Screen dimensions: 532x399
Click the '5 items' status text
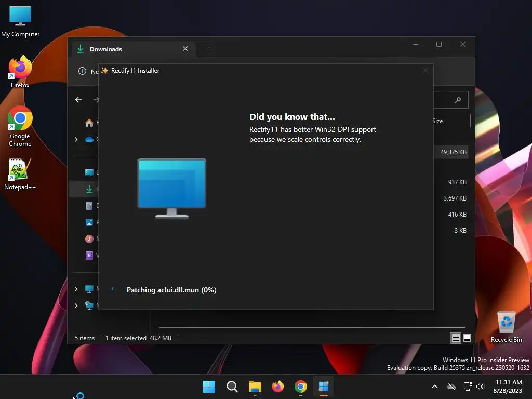coord(85,338)
